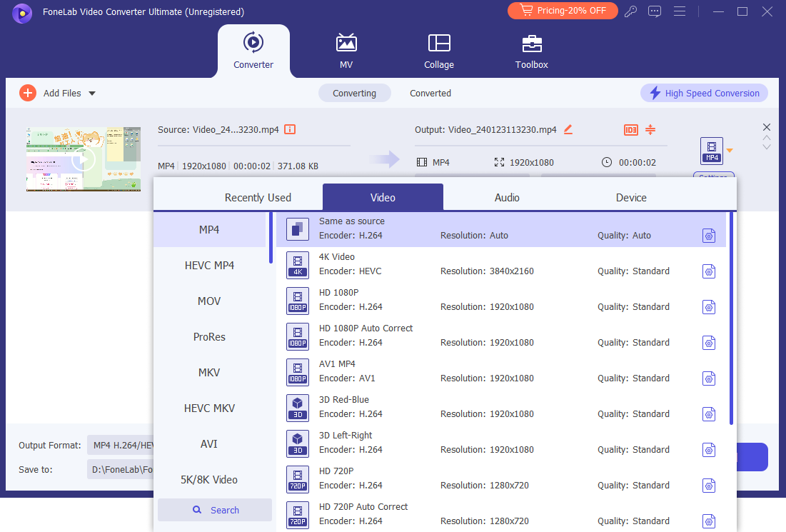Click the feedback chat icon in title bar
786x532 pixels.
[x=655, y=11]
